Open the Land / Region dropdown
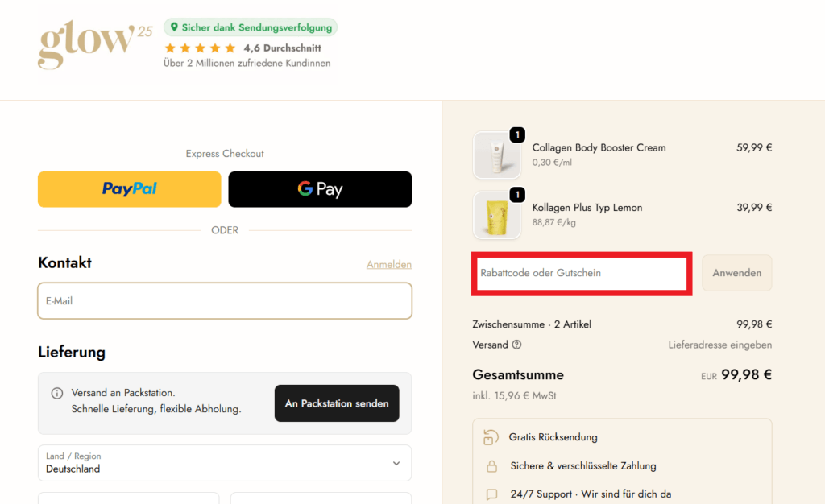 [x=225, y=463]
